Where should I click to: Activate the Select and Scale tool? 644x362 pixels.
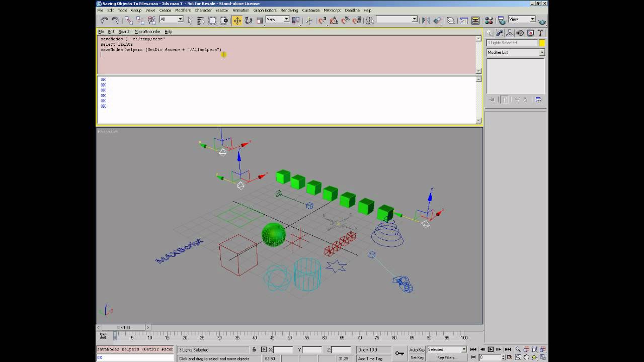[260, 21]
